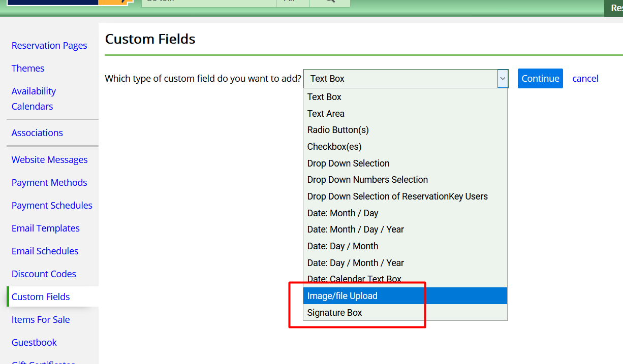Image resolution: width=623 pixels, height=364 pixels.
Task: Open Discount Codes section
Action: coord(44,274)
